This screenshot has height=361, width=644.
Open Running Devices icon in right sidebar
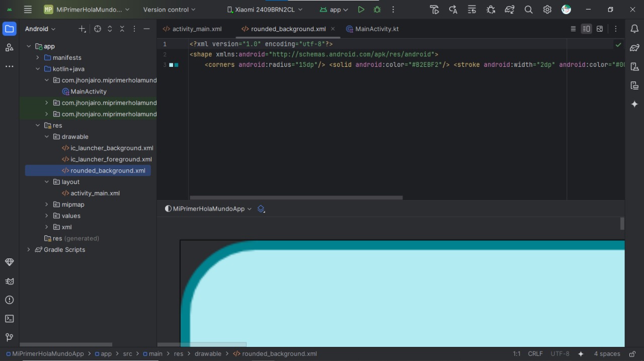[x=634, y=85]
